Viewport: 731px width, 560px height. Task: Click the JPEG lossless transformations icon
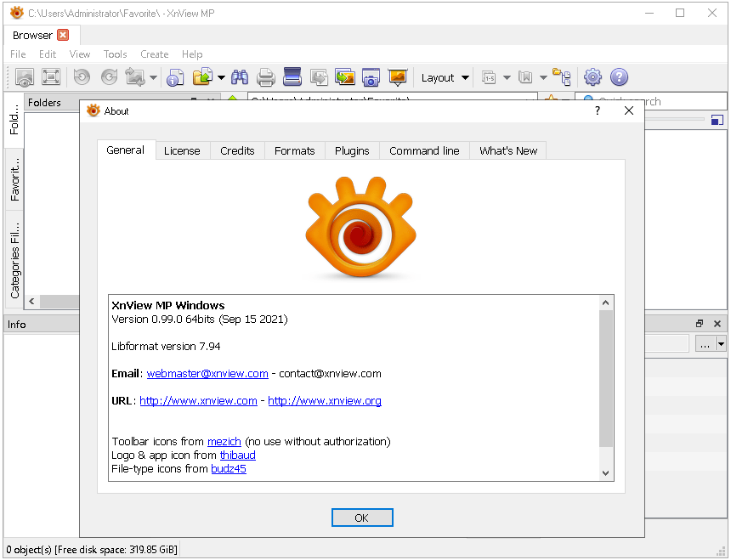tap(135, 76)
